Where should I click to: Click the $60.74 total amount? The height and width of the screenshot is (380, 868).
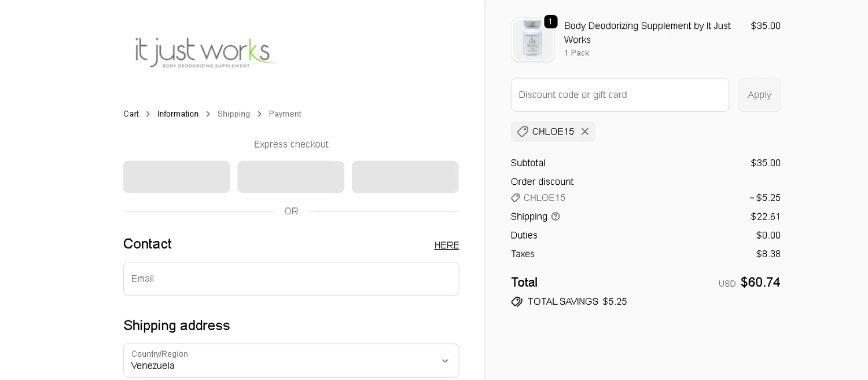pyautogui.click(x=760, y=283)
